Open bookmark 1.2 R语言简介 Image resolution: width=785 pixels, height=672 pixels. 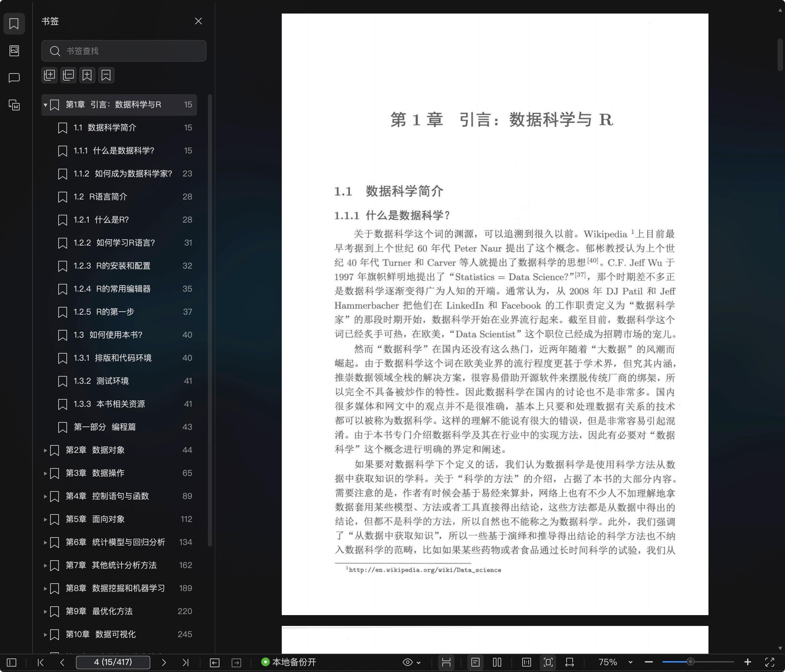pos(119,197)
